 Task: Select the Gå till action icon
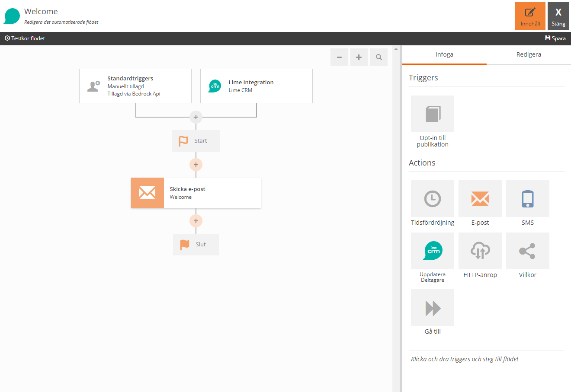(432, 307)
